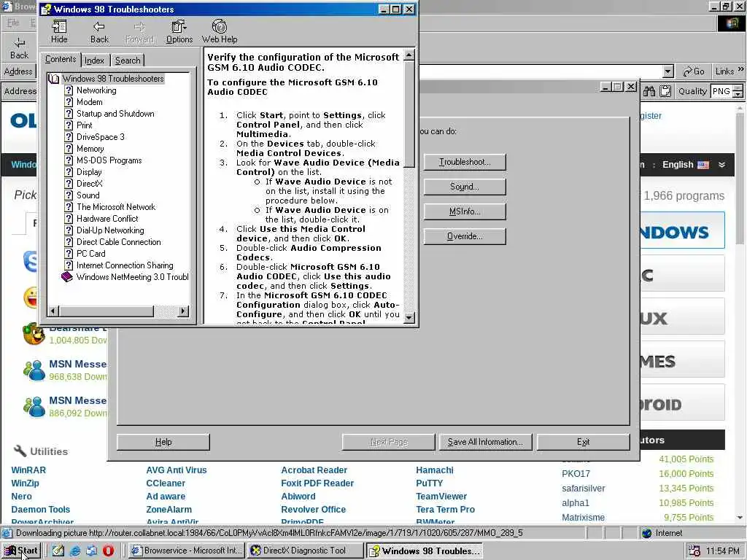Click the Quality PNG stepper arrows
Image resolution: width=747 pixels, height=560 pixels.
pos(738,91)
